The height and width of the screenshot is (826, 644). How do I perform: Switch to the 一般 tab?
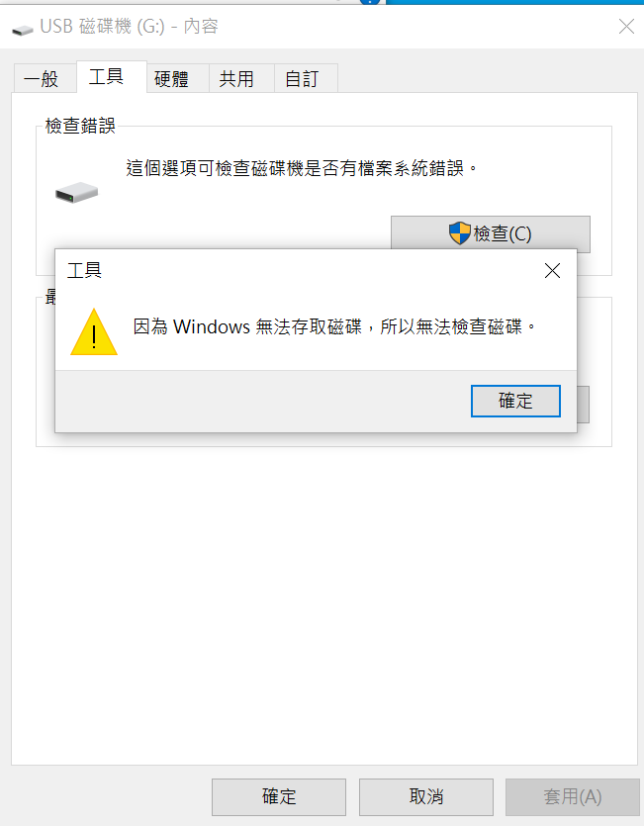[44, 79]
